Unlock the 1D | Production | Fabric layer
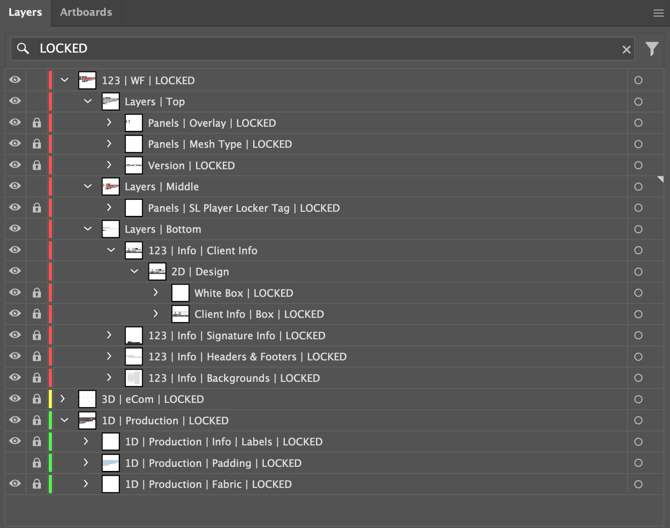Image resolution: width=670 pixels, height=528 pixels. pyautogui.click(x=37, y=484)
